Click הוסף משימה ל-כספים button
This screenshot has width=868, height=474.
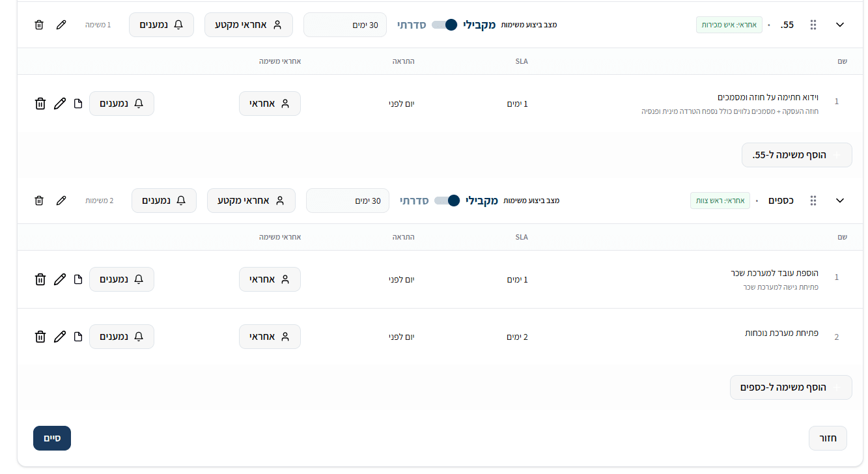click(x=791, y=387)
